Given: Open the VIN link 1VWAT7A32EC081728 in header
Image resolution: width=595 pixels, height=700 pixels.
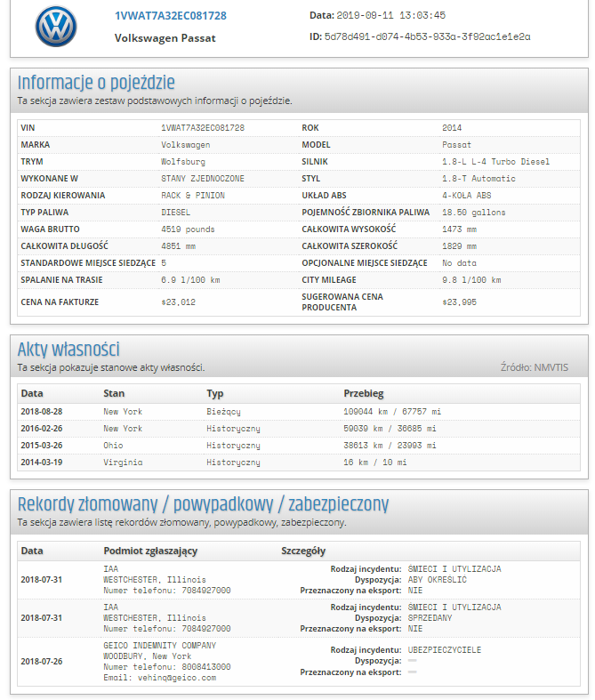Looking at the screenshot, I should coord(171,16).
